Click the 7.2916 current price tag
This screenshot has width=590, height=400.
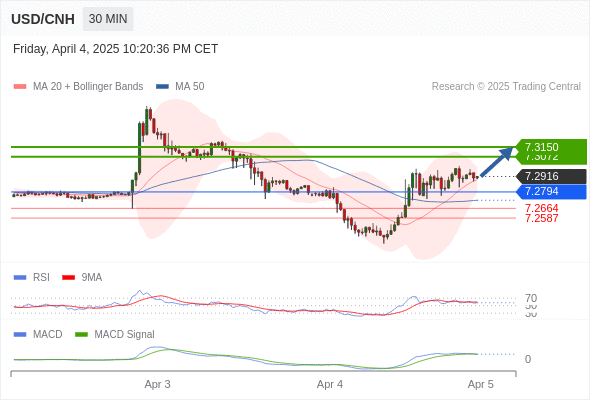point(551,176)
